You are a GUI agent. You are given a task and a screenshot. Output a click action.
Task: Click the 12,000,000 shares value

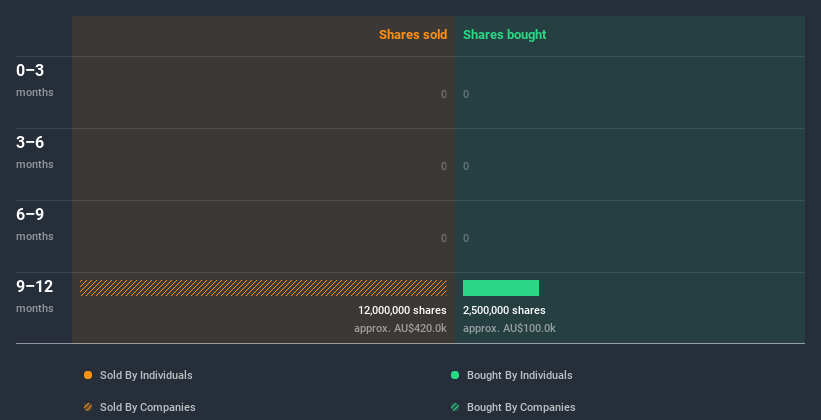coord(402,311)
